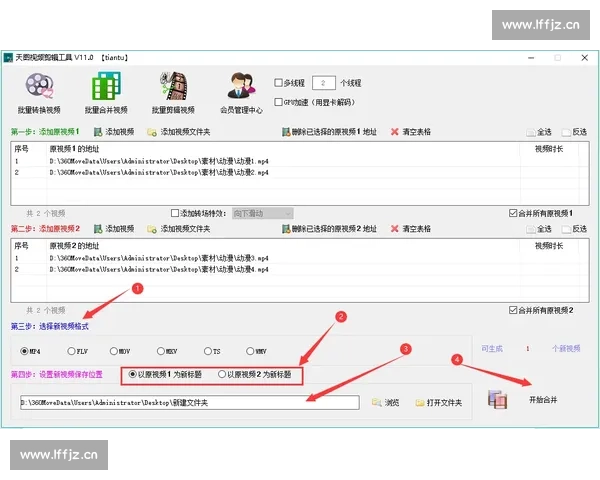The height and width of the screenshot is (480, 600).
Task: Uncheck 合并所有原视频1
Action: point(513,213)
